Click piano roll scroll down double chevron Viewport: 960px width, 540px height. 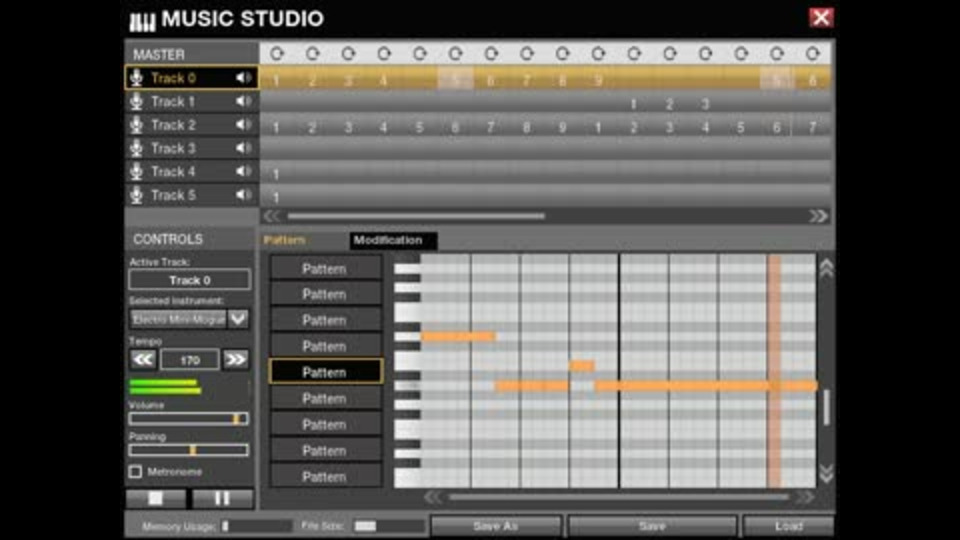point(826,473)
